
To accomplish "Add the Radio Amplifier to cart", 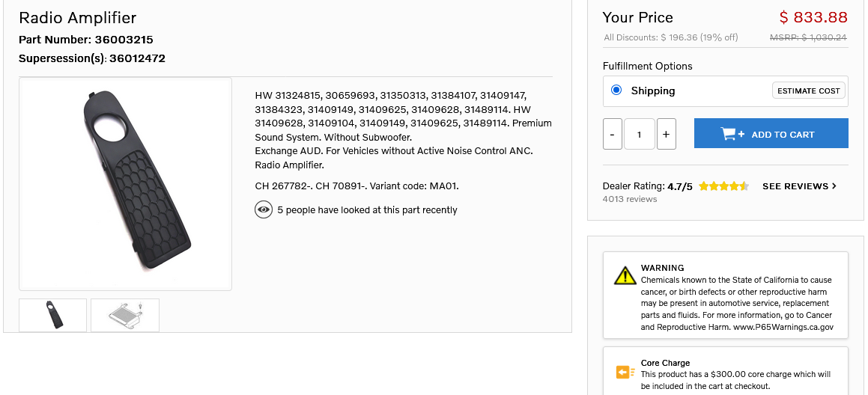I will click(771, 134).
